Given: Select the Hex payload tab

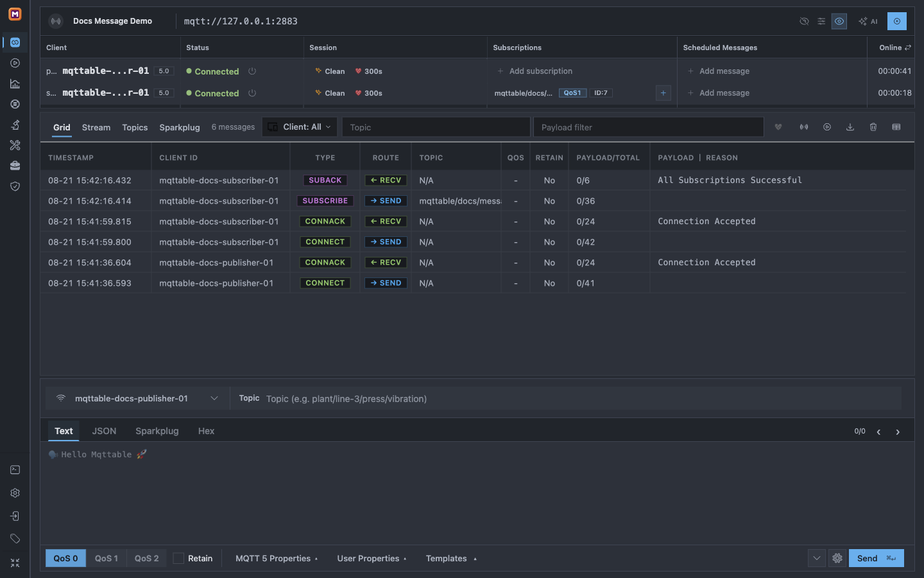Looking at the screenshot, I should 206,431.
